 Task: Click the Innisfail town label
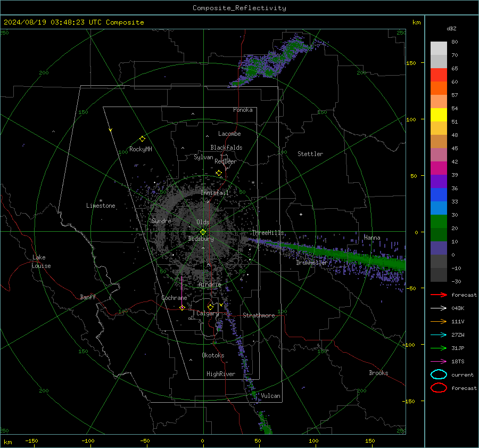[214, 193]
